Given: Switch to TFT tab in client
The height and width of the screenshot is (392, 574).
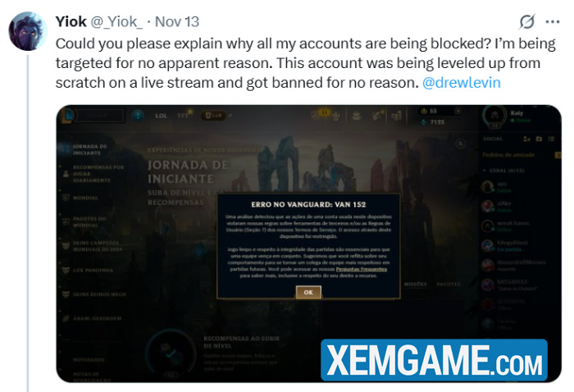Looking at the screenshot, I should (182, 116).
